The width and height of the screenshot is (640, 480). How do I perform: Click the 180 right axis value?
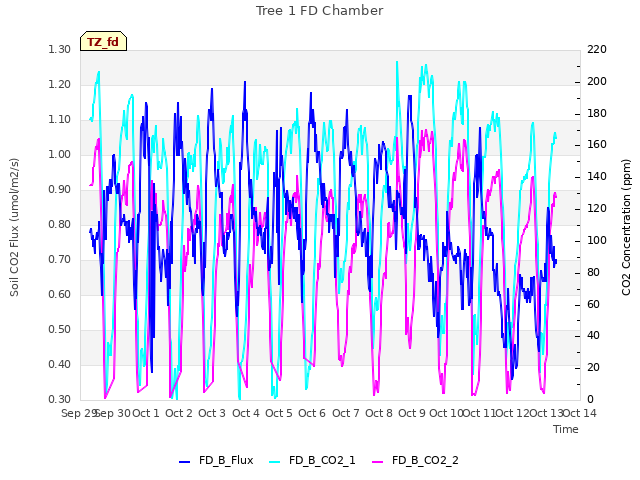pyautogui.click(x=597, y=113)
